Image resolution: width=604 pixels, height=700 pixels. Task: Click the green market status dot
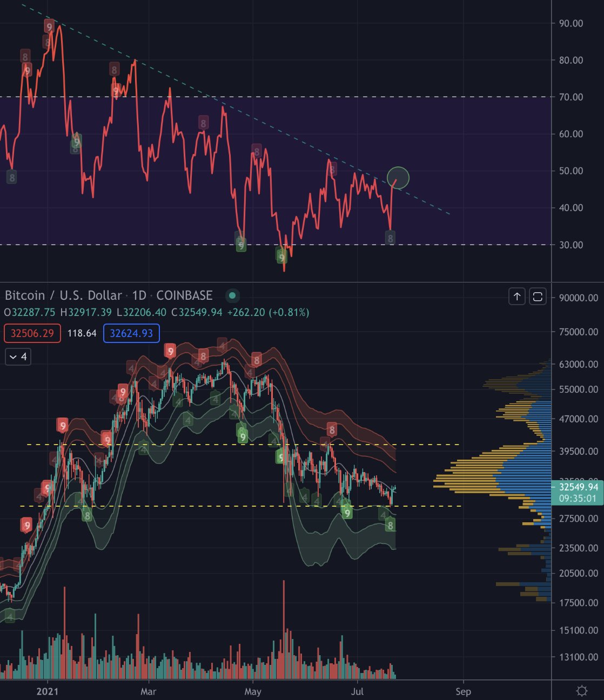click(x=232, y=295)
